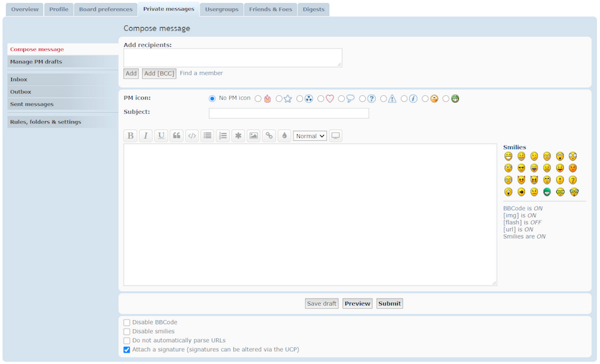This screenshot has width=600, height=364.
Task: Click the monitor icon at the toolbar's end
Action: (x=336, y=135)
